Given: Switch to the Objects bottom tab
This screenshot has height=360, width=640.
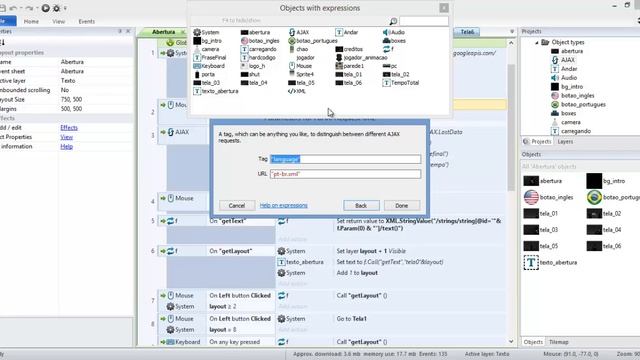Looking at the screenshot, I should 533,342.
